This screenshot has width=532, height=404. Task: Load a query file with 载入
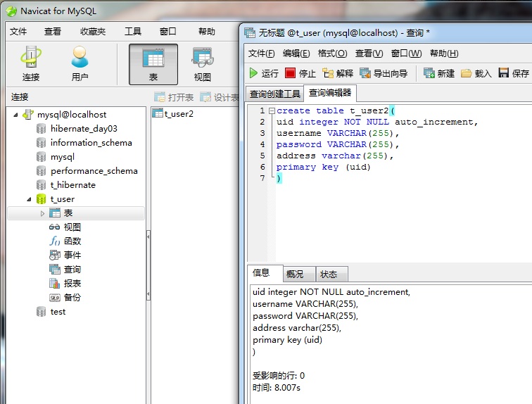coord(476,73)
